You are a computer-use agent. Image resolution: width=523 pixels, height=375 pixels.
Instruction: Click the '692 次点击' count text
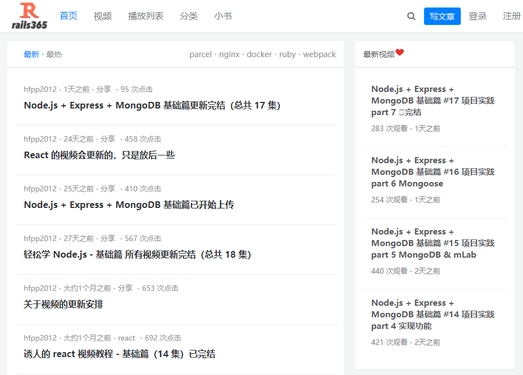(x=163, y=338)
